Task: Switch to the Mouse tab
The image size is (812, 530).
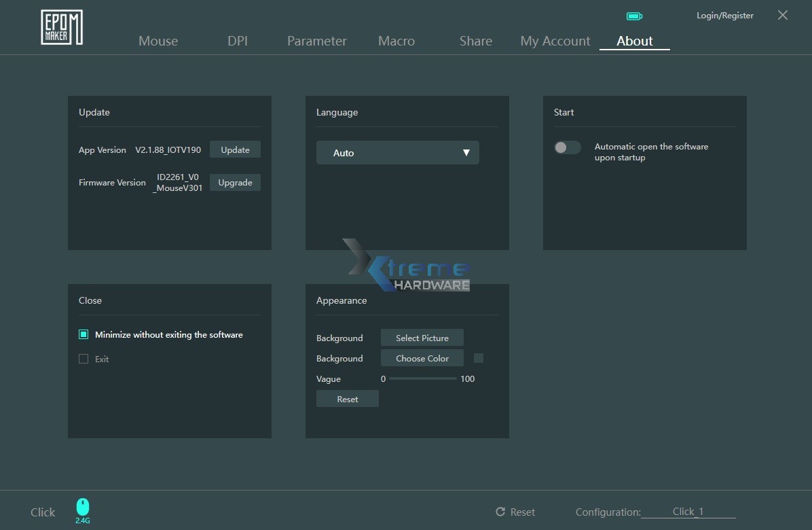Action: pos(158,41)
